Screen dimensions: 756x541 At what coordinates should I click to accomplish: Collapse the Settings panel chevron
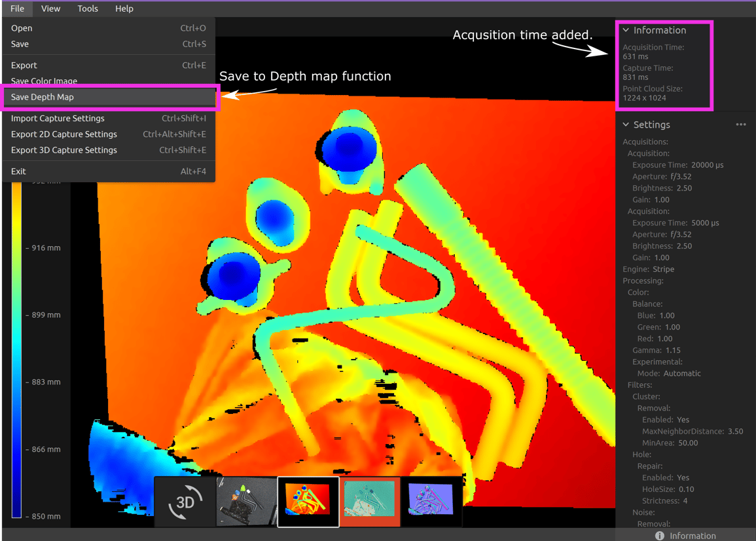point(625,124)
